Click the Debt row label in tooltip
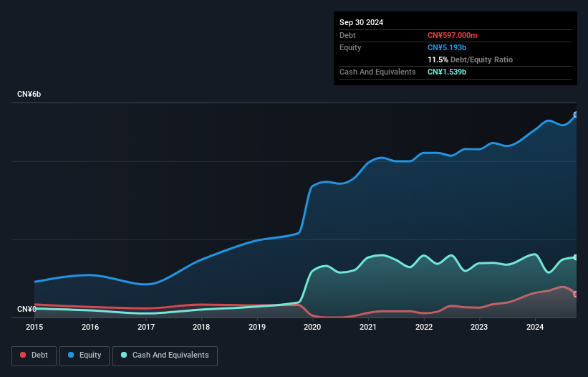This screenshot has width=588, height=377. 347,35
